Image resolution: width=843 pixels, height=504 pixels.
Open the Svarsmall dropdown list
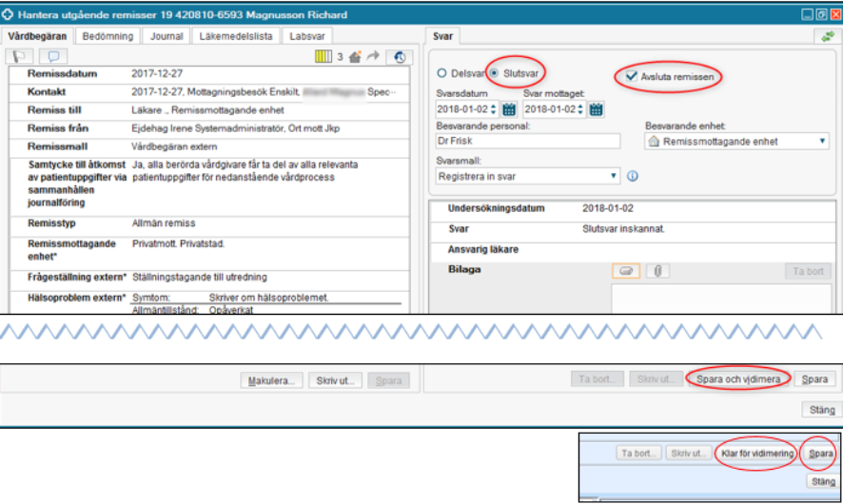coord(613,176)
